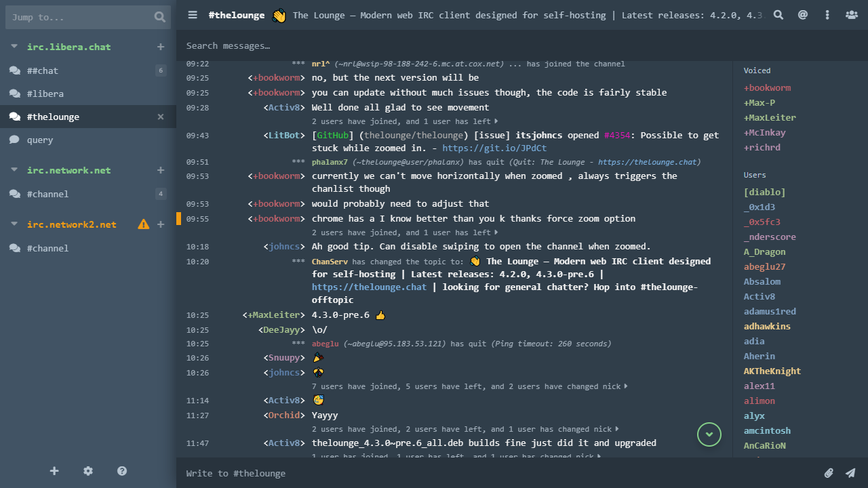Add channel to irc.libera.chat plus icon
Image resolution: width=868 pixels, height=488 pixels.
pos(161,47)
